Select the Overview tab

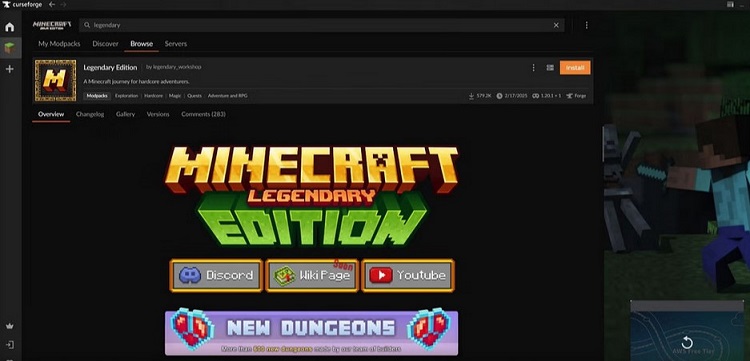pos(51,114)
